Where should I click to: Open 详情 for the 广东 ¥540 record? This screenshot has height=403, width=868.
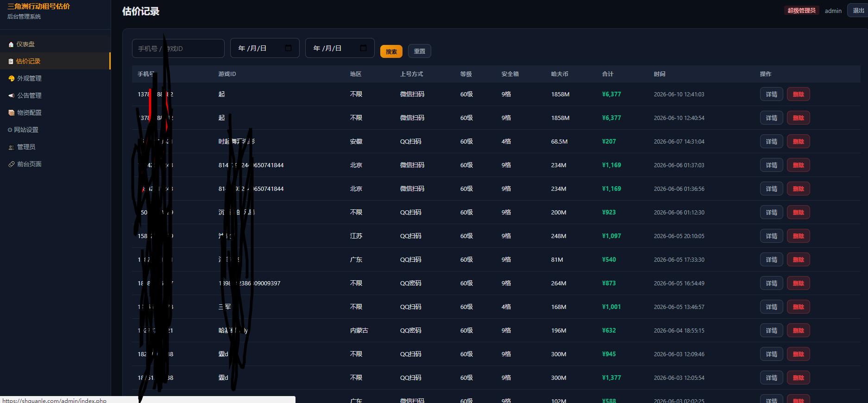(772, 259)
